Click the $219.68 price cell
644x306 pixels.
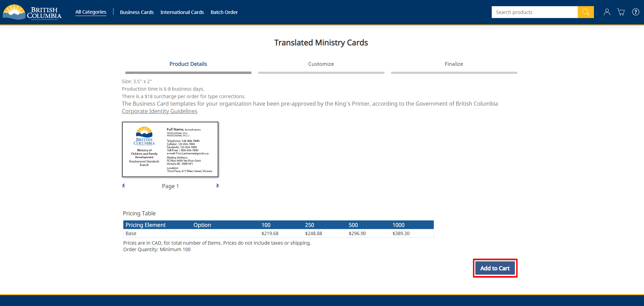point(270,233)
